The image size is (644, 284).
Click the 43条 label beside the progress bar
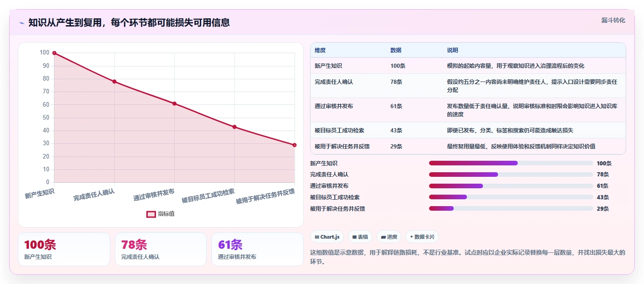[603, 197]
